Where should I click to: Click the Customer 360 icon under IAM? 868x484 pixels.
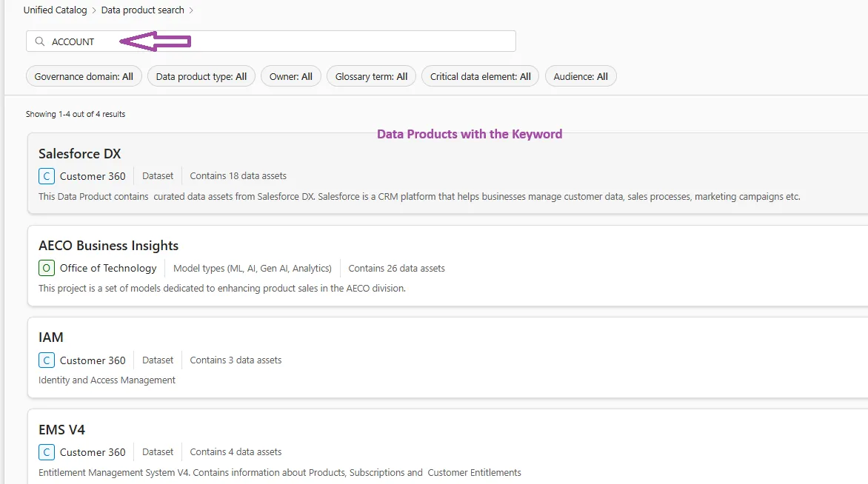click(47, 360)
